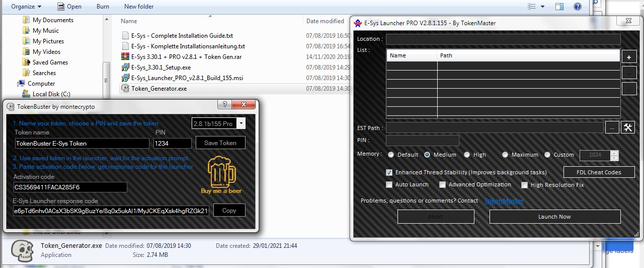The height and width of the screenshot is (268, 644).
Task: Enable the Auto Launch checkbox
Action: coord(389,185)
